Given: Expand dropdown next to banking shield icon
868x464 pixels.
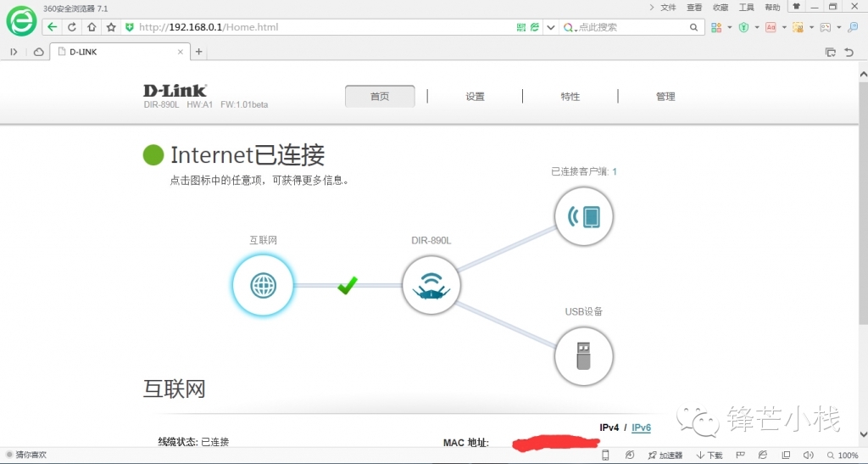Looking at the screenshot, I should pos(757,27).
